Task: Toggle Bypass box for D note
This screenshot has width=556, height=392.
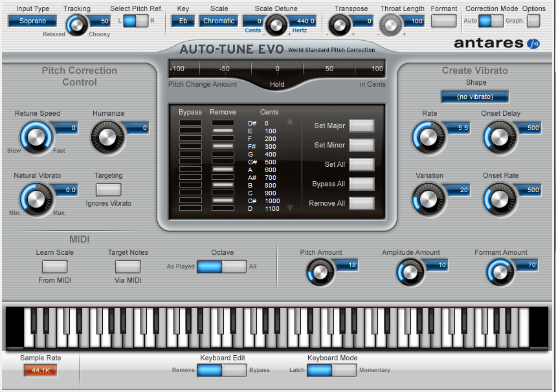Action: point(190,208)
